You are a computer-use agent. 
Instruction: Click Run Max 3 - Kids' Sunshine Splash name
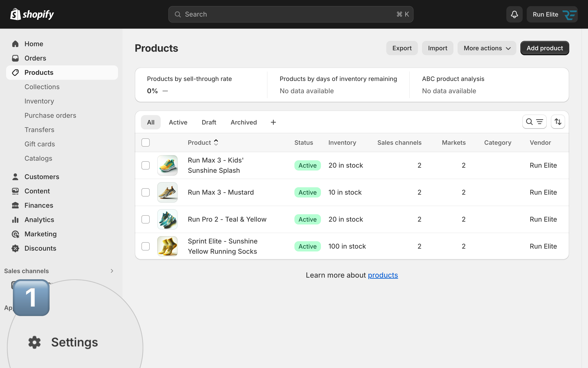(x=216, y=166)
